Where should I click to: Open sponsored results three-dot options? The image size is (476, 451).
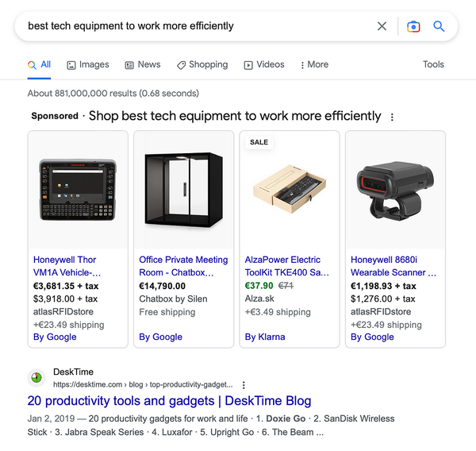tap(391, 117)
